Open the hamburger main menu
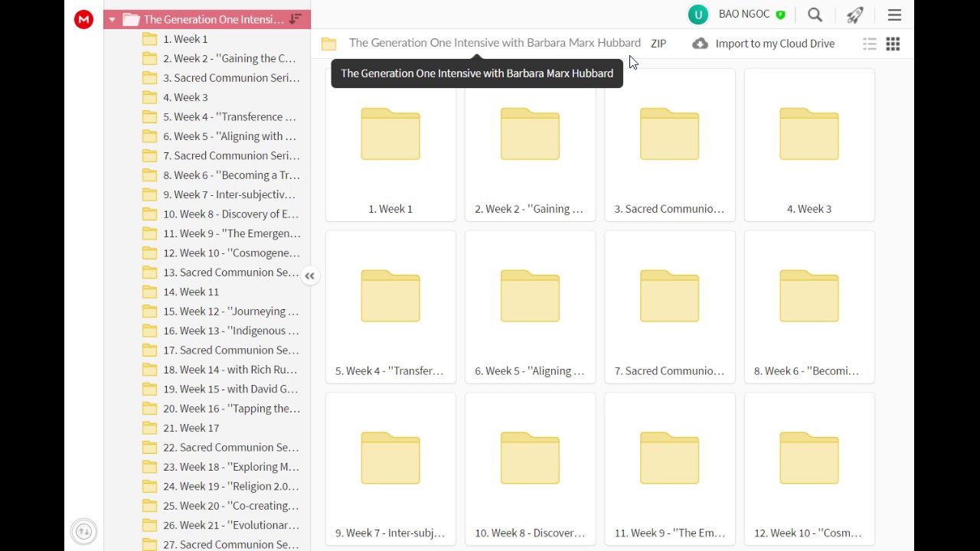Image resolution: width=980 pixels, height=551 pixels. [894, 15]
